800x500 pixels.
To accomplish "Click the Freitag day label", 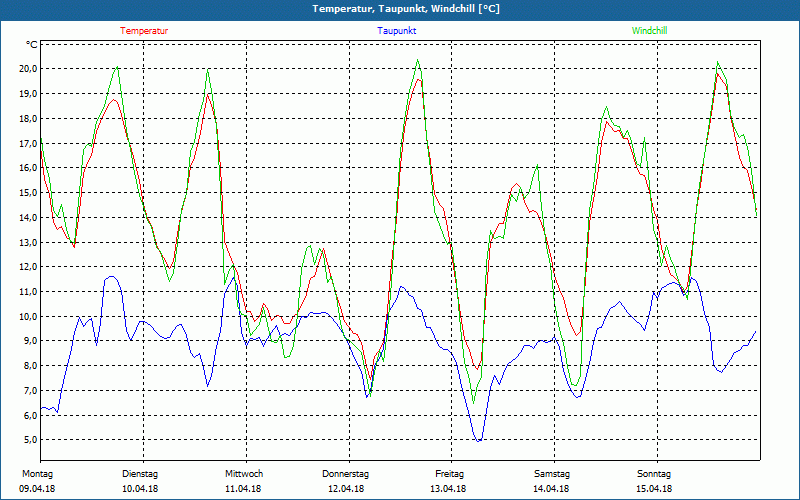I will 449,474.
